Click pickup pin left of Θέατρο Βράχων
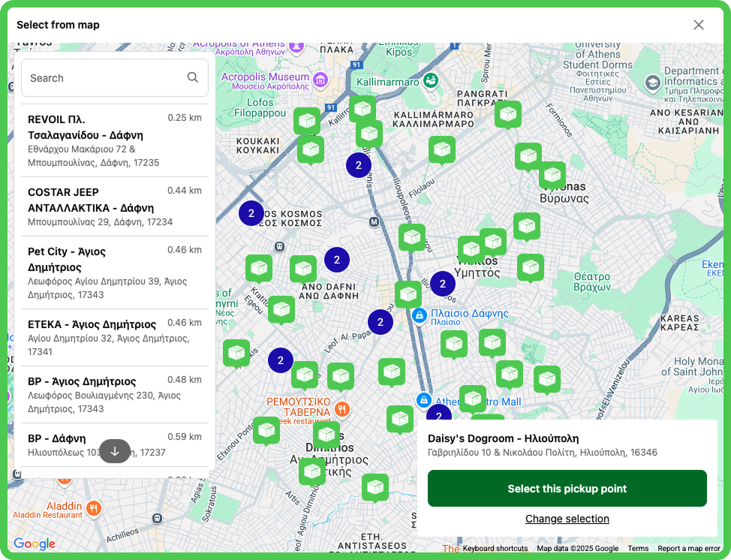 531,268
